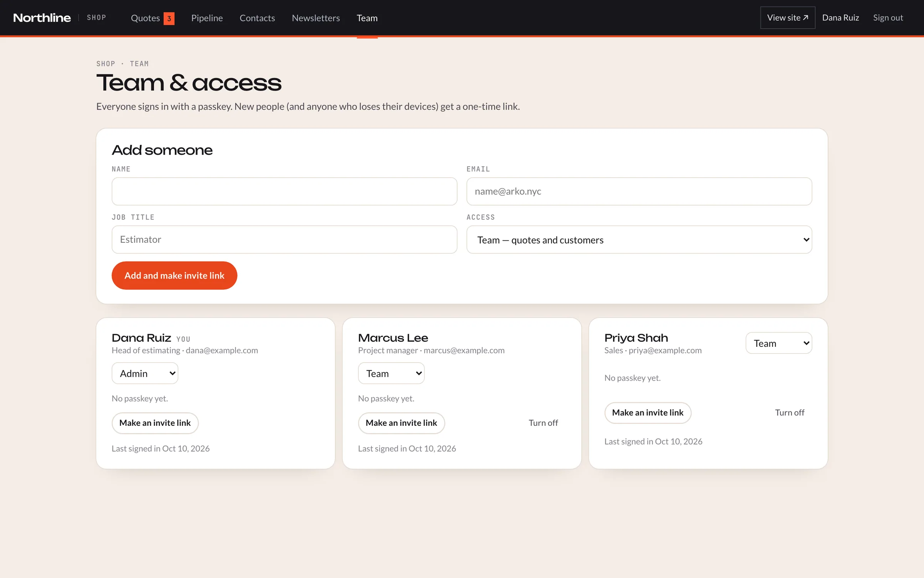Click the Dana Ruiz account name in header

pos(840,18)
